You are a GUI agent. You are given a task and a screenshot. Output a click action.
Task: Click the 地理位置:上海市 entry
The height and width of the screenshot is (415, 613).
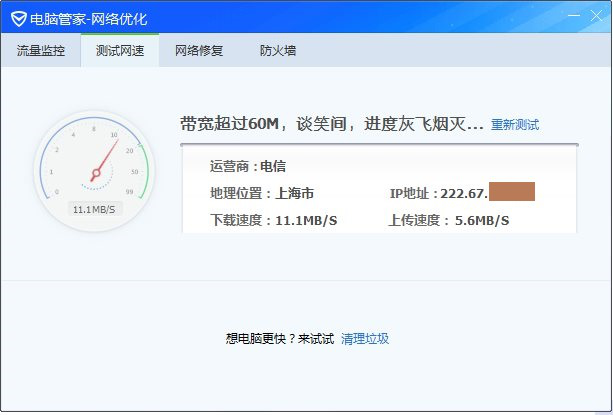[261, 193]
